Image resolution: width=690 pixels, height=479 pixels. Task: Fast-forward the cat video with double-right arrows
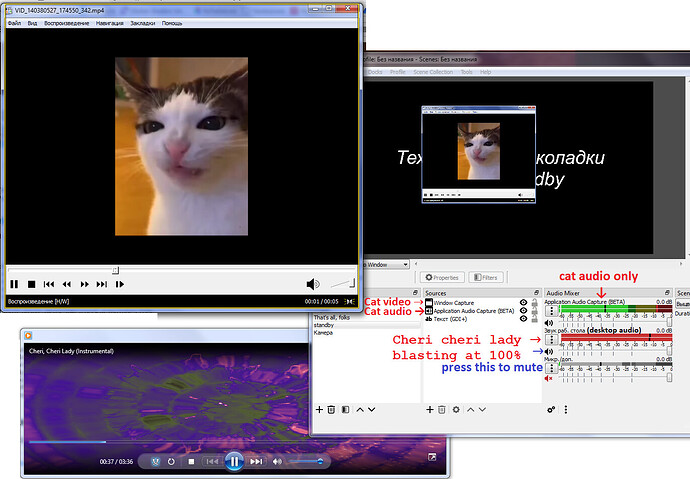[84, 284]
